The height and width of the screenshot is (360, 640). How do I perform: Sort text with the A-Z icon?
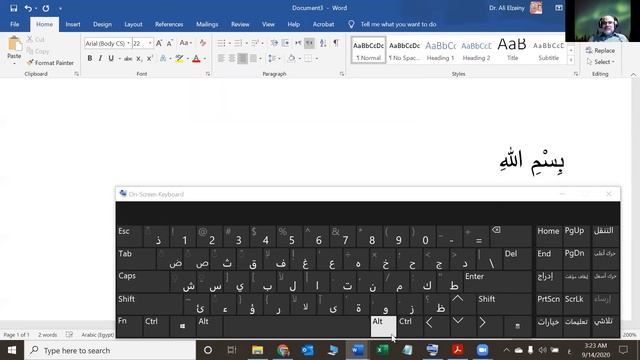click(x=323, y=43)
